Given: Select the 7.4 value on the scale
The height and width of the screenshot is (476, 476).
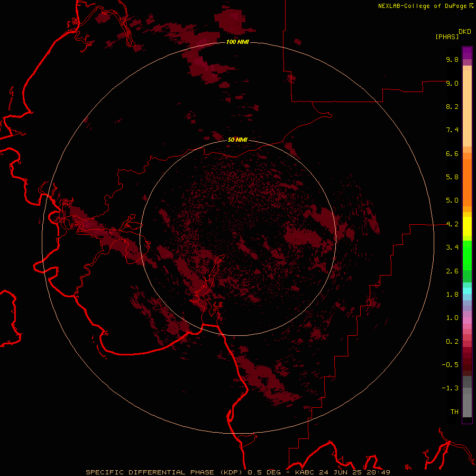Looking at the screenshot, I should click(x=452, y=130).
